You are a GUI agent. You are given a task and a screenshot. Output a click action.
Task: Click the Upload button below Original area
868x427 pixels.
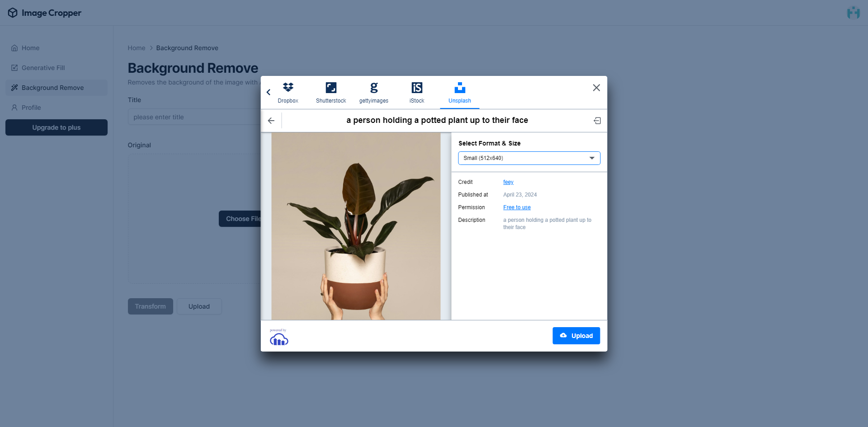click(x=199, y=306)
